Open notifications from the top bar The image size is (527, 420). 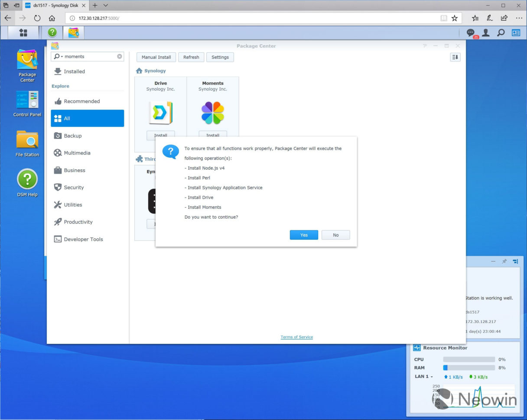click(x=471, y=32)
